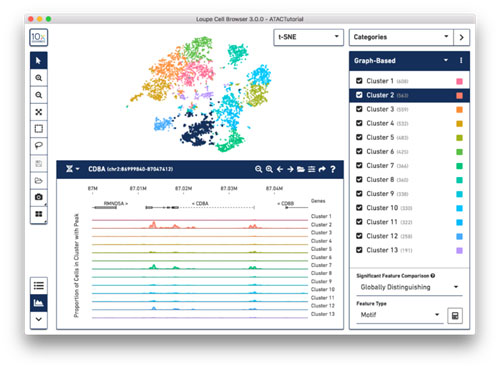
Task: Select the pointer arrow tool
Action: (39, 61)
